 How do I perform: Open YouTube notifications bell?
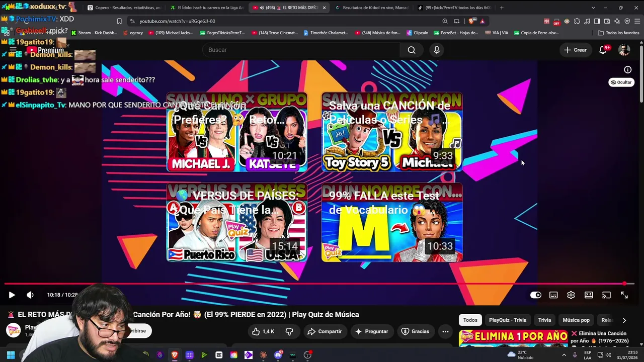[603, 50]
